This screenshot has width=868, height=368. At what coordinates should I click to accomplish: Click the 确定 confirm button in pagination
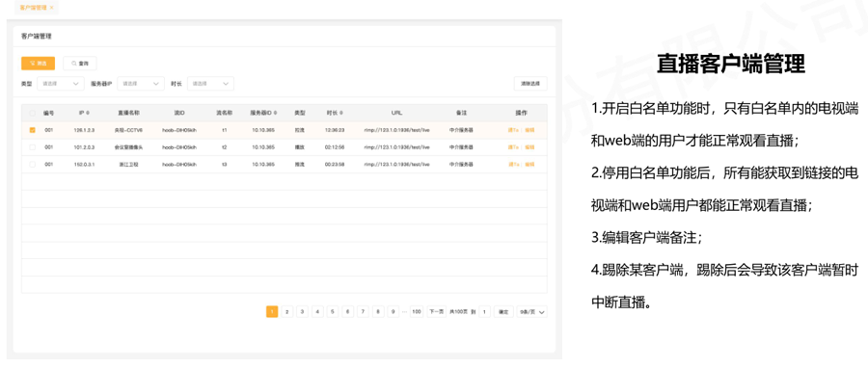tap(503, 311)
